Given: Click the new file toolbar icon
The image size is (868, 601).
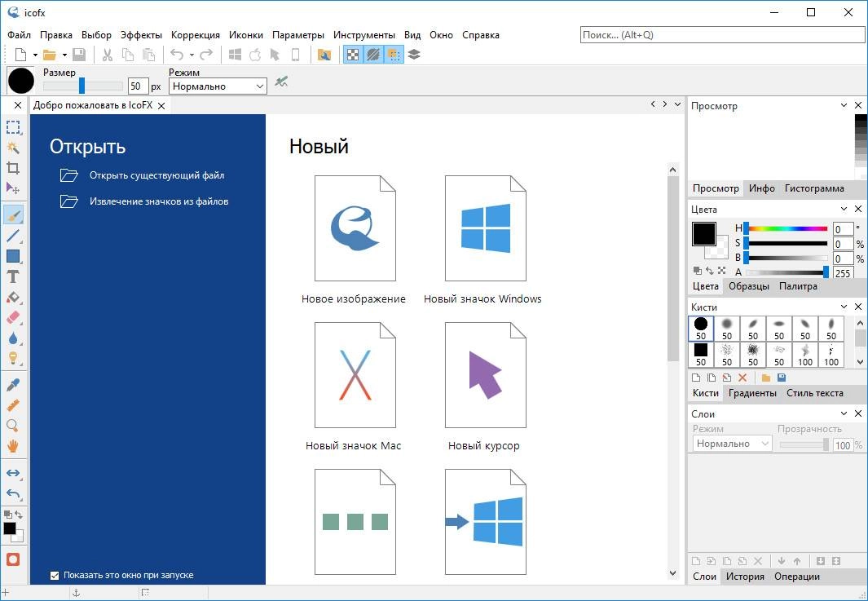Looking at the screenshot, I should pos(20,55).
